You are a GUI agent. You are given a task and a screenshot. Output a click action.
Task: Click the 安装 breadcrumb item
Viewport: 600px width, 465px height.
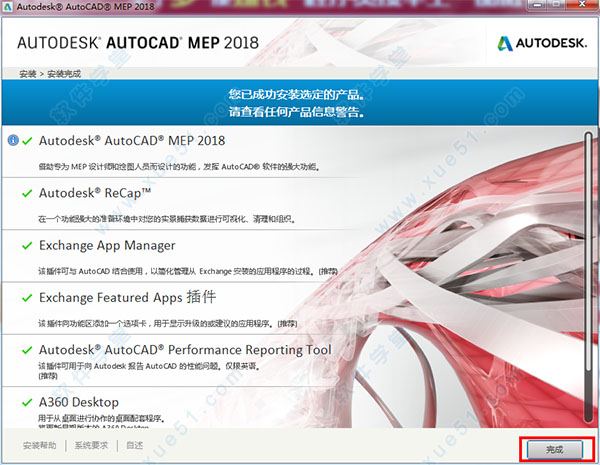pos(28,74)
